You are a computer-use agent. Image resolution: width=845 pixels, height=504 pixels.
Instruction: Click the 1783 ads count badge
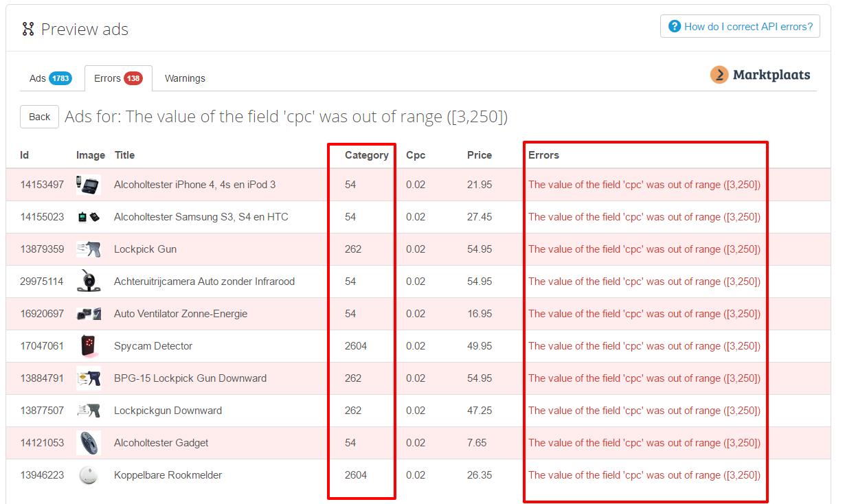[60, 78]
